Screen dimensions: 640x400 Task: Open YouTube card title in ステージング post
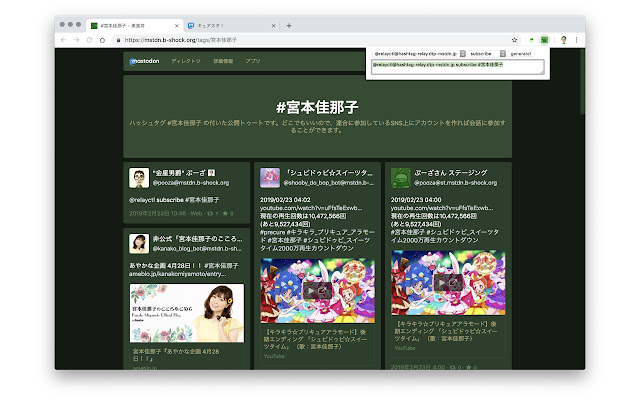(446, 331)
